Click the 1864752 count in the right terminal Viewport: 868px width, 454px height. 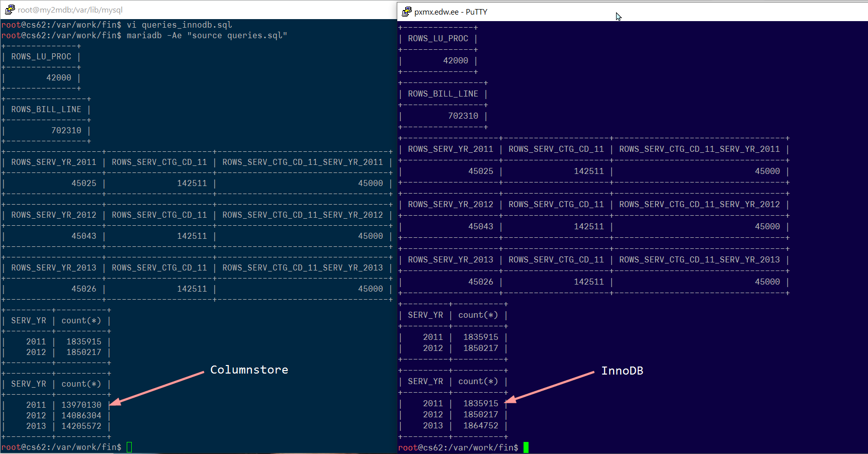(480, 425)
